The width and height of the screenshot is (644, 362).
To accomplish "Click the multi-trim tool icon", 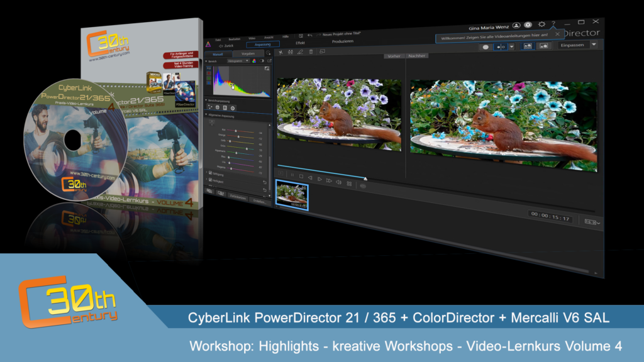I will pyautogui.click(x=291, y=52).
